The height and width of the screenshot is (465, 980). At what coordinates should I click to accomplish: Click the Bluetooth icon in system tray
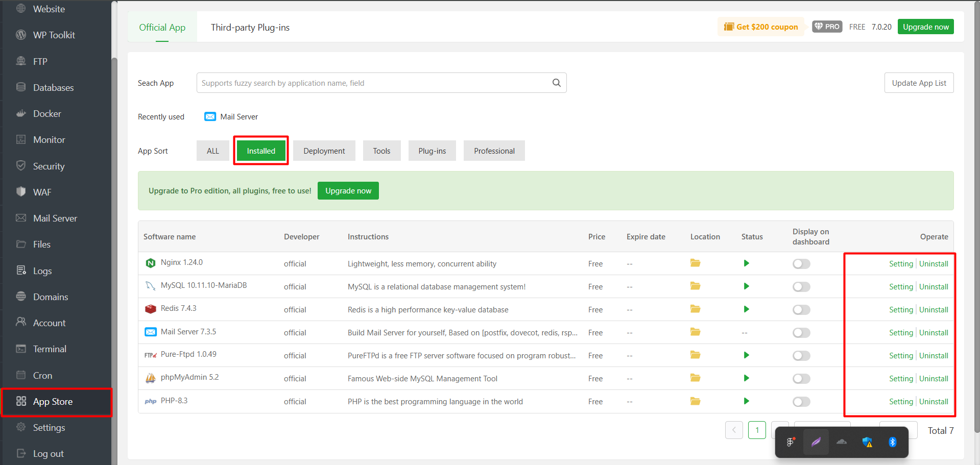point(892,442)
